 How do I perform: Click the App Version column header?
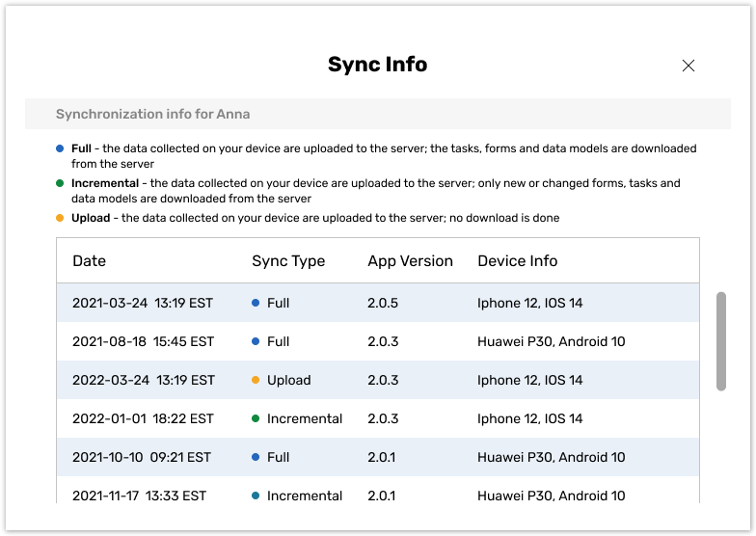410,261
